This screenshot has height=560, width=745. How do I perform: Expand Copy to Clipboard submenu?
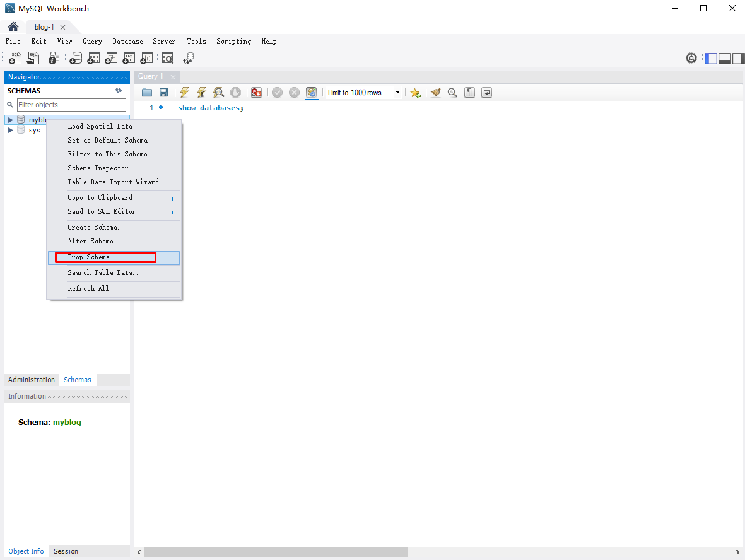[172, 199]
